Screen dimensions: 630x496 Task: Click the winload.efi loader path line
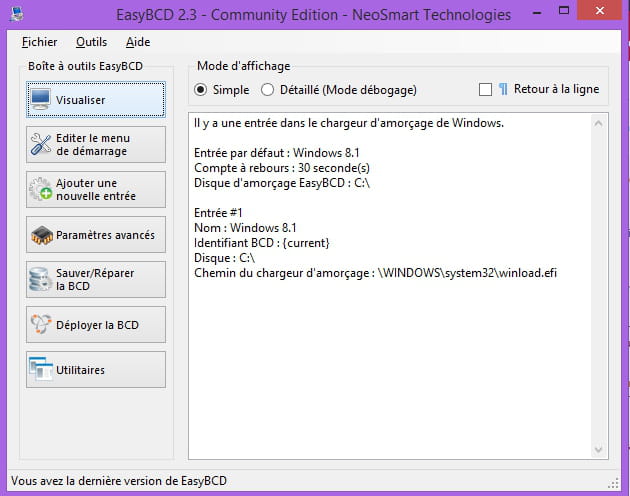[x=375, y=273]
